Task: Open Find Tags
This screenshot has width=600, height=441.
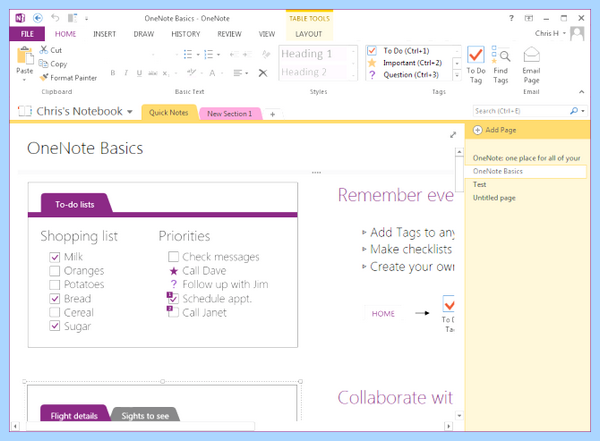Action: coord(501,64)
